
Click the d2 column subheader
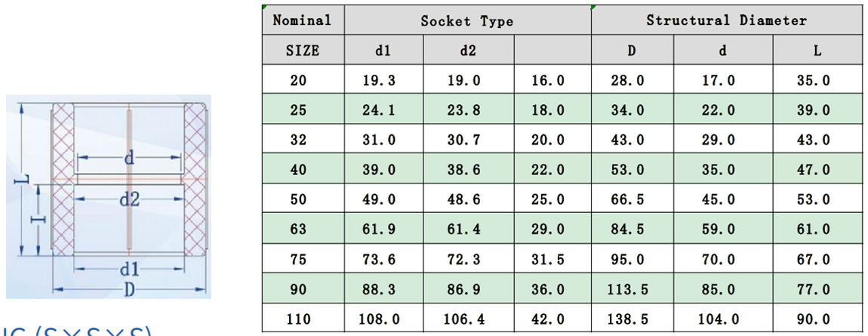468,51
